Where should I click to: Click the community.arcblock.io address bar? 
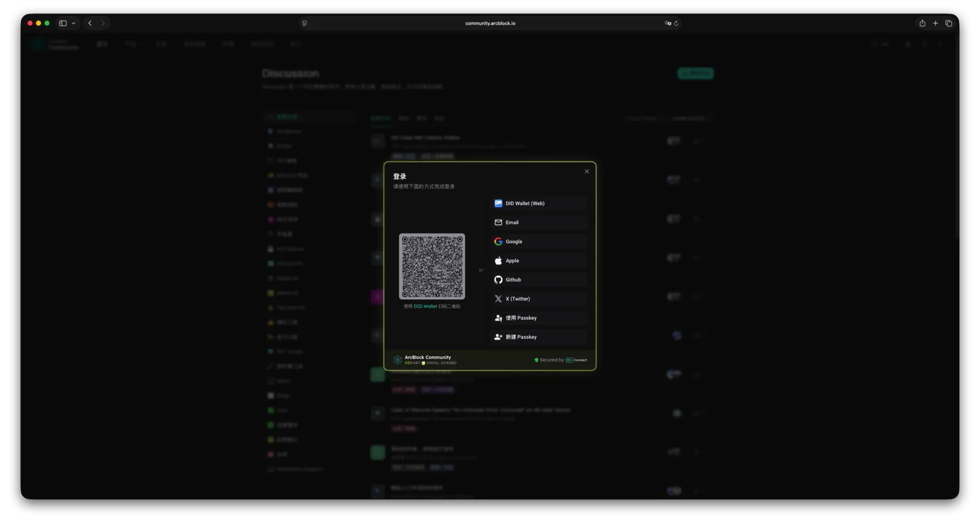click(x=490, y=23)
